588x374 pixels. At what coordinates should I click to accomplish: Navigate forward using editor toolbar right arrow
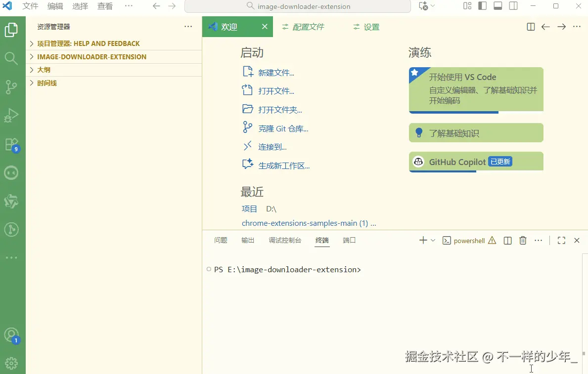point(561,27)
